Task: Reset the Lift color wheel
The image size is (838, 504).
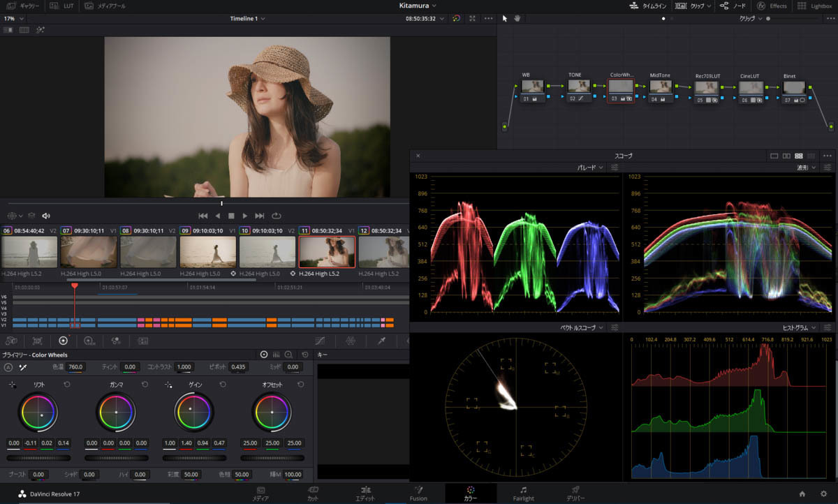Action: (66, 385)
